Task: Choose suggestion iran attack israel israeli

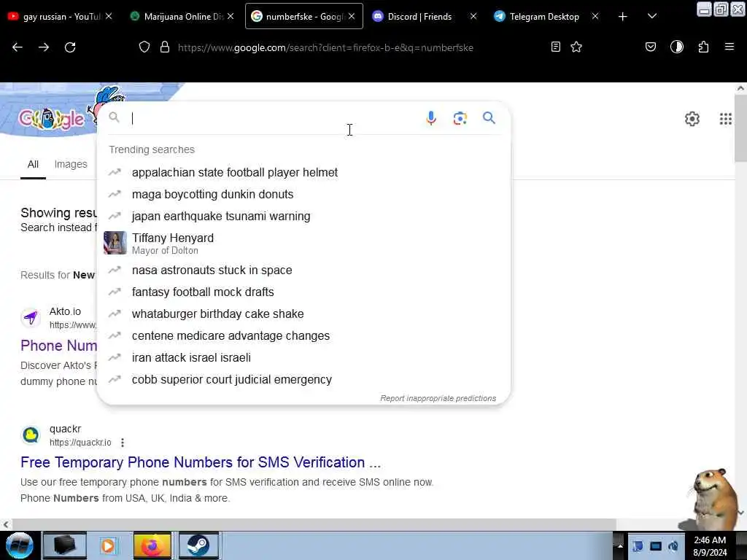Action: coord(303,357)
